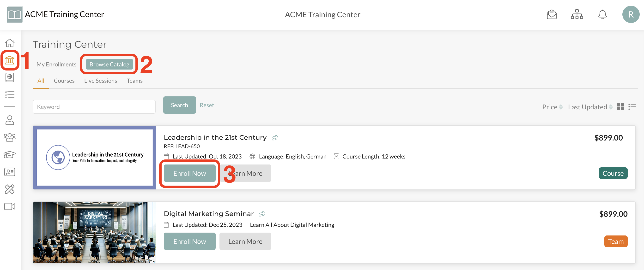The image size is (644, 270).
Task: Click the organization hierarchy icon
Action: click(x=577, y=14)
